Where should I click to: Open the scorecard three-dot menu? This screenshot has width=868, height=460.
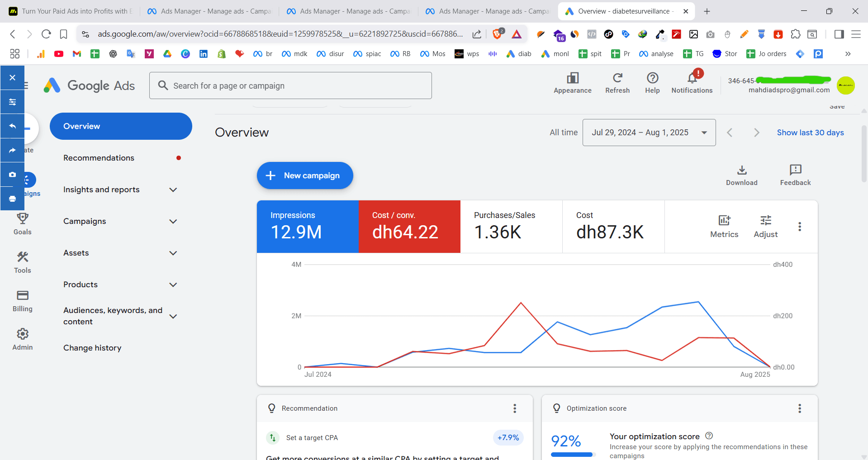point(800,227)
